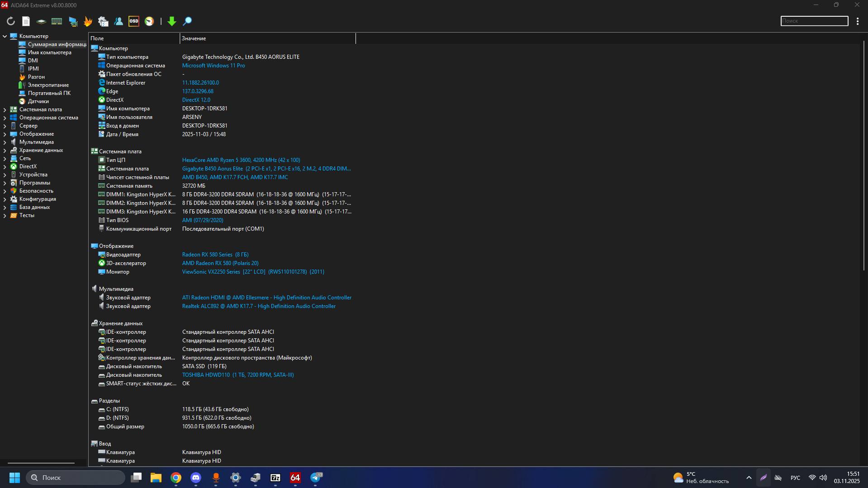This screenshot has height=488, width=868.
Task: Click the green download arrow icon
Action: 171,21
